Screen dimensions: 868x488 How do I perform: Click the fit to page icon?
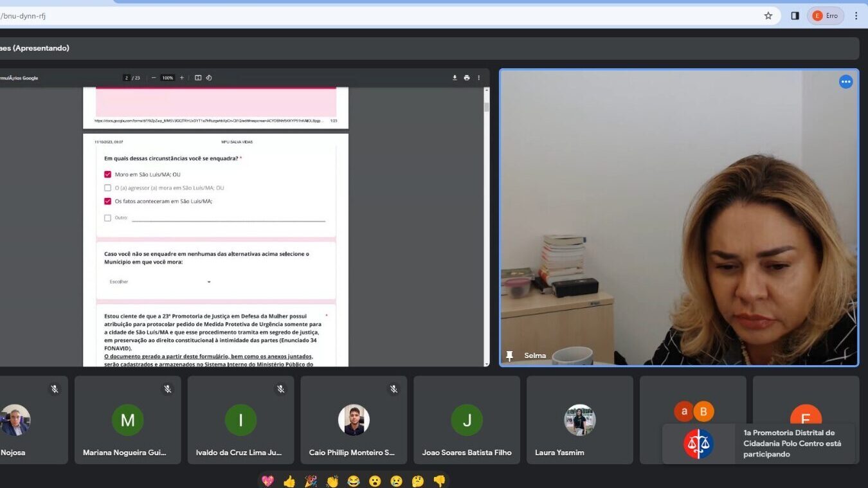[198, 78]
